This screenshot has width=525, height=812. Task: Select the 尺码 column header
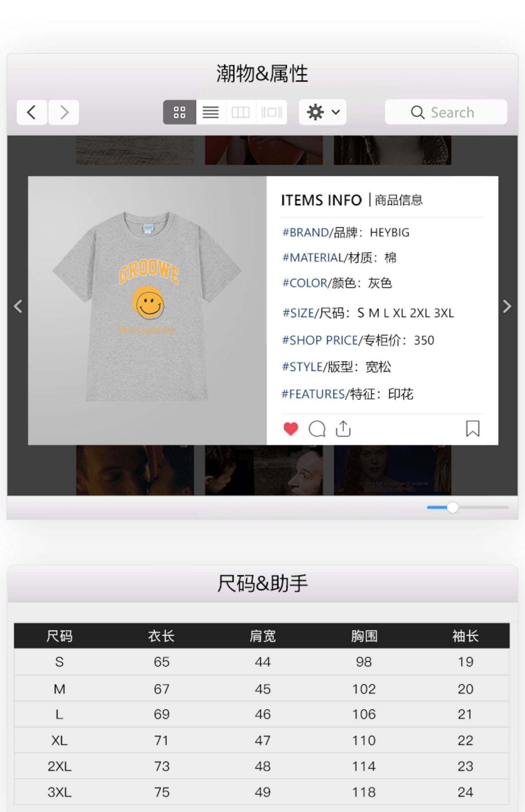pyautogui.click(x=59, y=636)
